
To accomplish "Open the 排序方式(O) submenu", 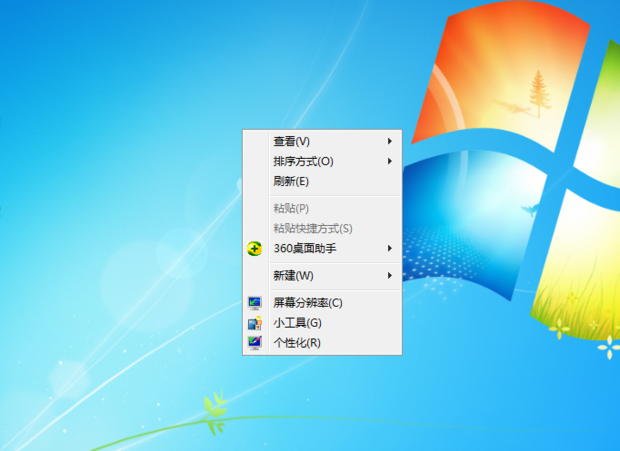I will [x=322, y=161].
